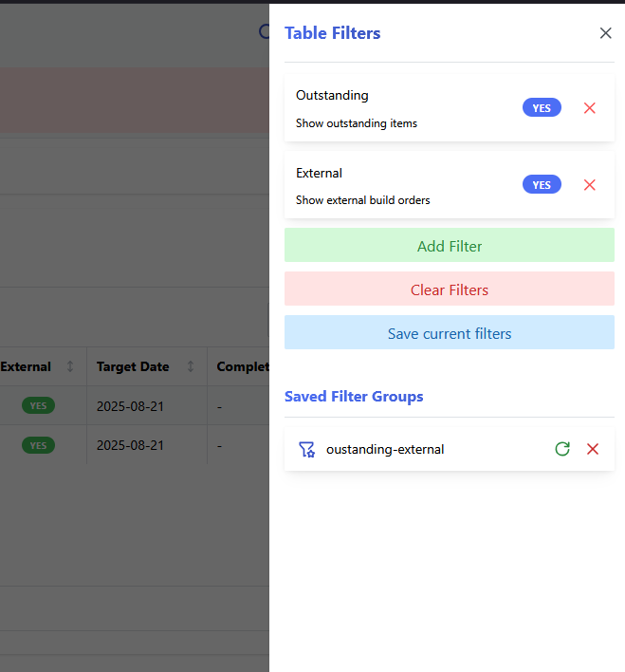Click the Target Date column header
Screen dimensions: 625x672
tap(133, 367)
